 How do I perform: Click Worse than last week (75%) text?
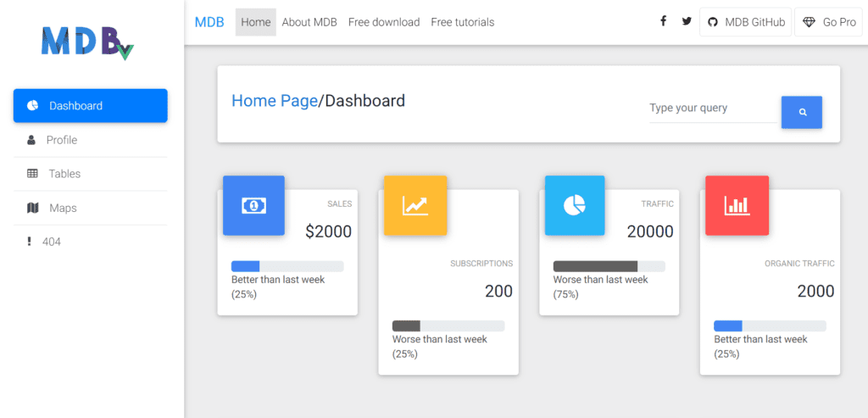(601, 287)
